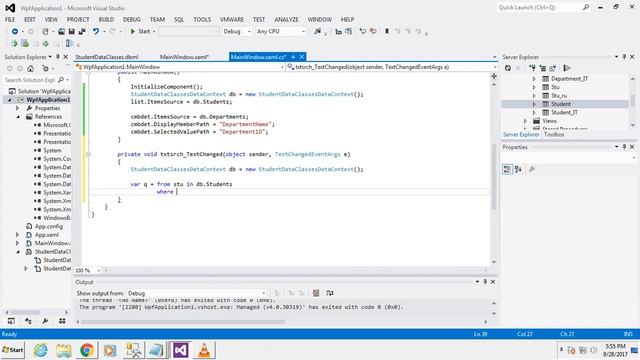
Task: Click the Navigate Backward toolbar icon
Action: [15, 31]
